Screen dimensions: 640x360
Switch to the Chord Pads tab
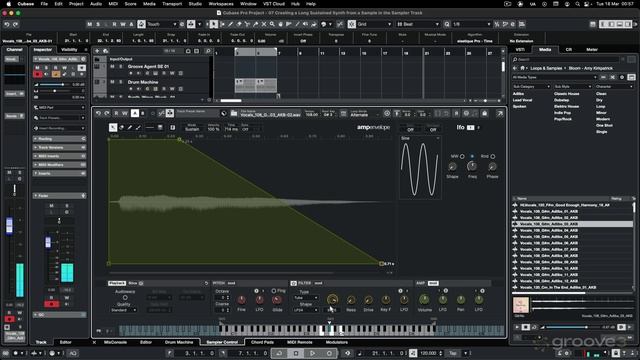coord(262,342)
